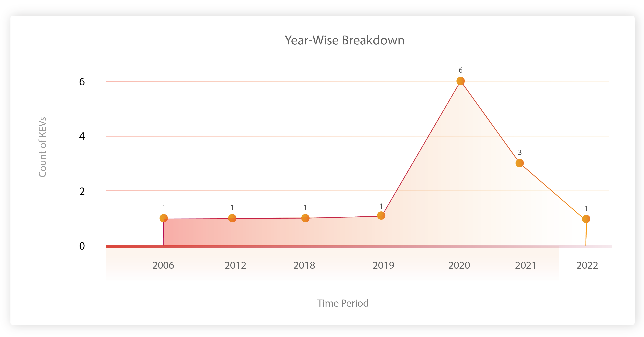
Task: Click the 2022 x-axis year label
Action: pos(587,265)
